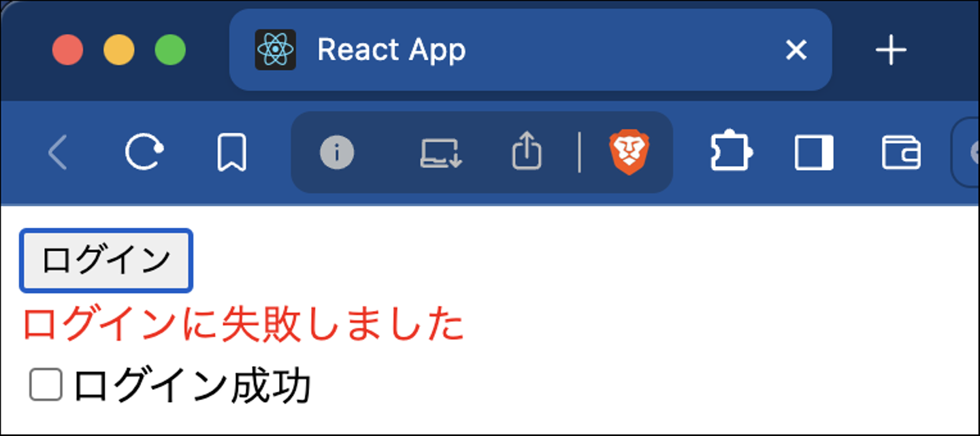Open the share icon in address bar
Image resolution: width=980 pixels, height=436 pixels.
527,151
